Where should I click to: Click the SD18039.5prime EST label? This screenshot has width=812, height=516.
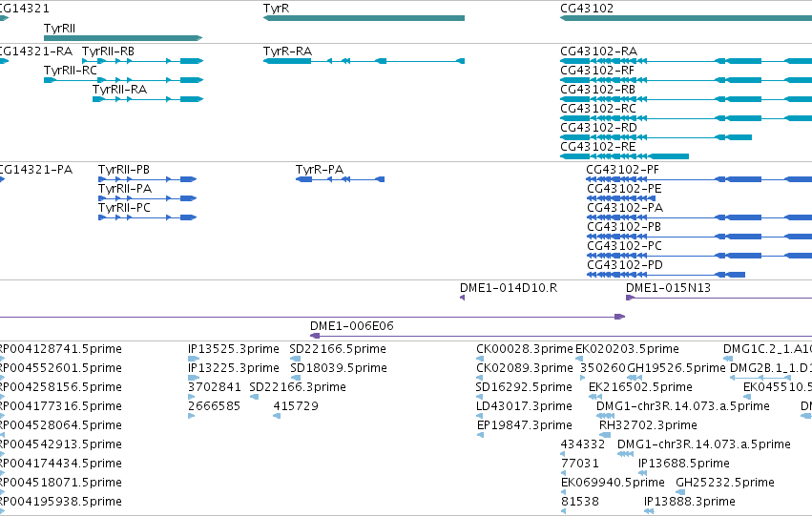coord(339,368)
